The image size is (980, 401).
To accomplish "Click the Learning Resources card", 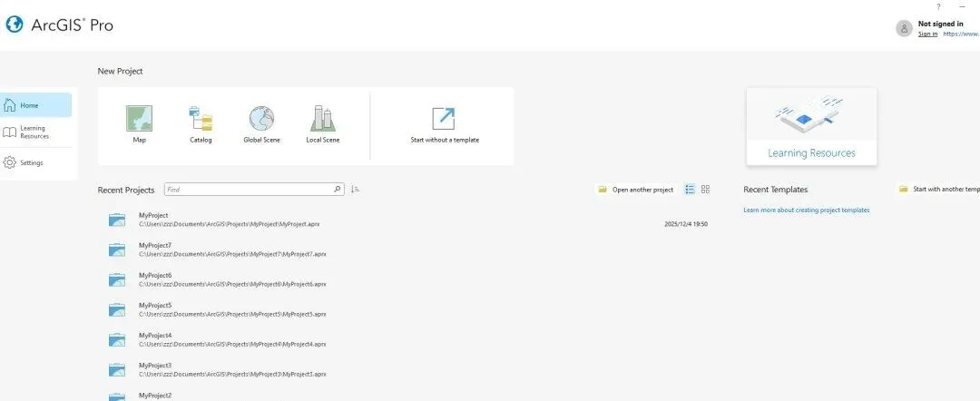I will (811, 126).
